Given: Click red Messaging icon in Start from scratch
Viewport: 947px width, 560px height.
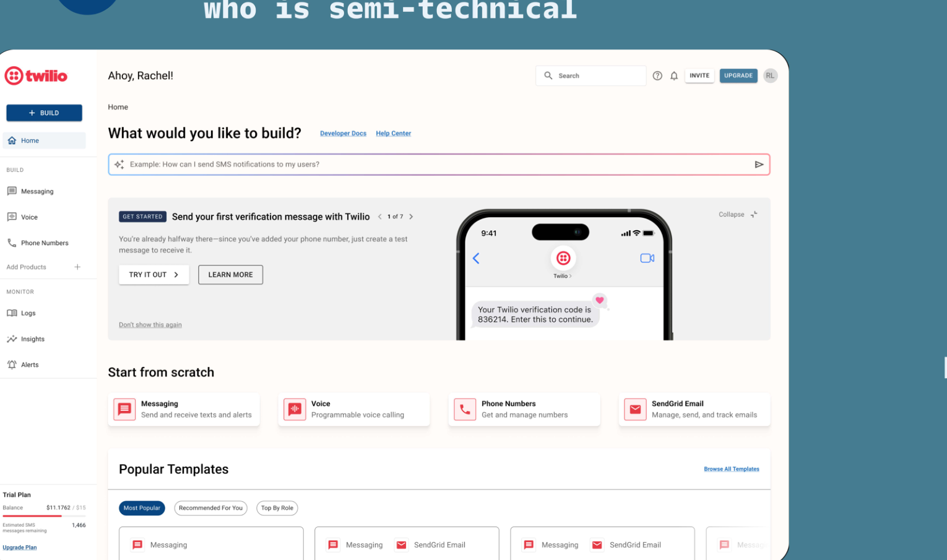Looking at the screenshot, I should point(124,409).
